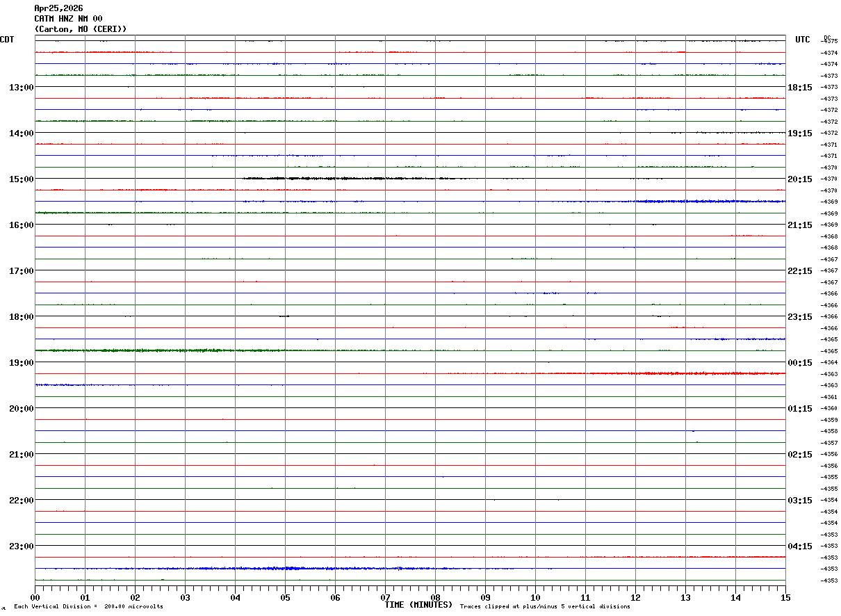Click minute tick label '12' on the time axis

point(635,597)
